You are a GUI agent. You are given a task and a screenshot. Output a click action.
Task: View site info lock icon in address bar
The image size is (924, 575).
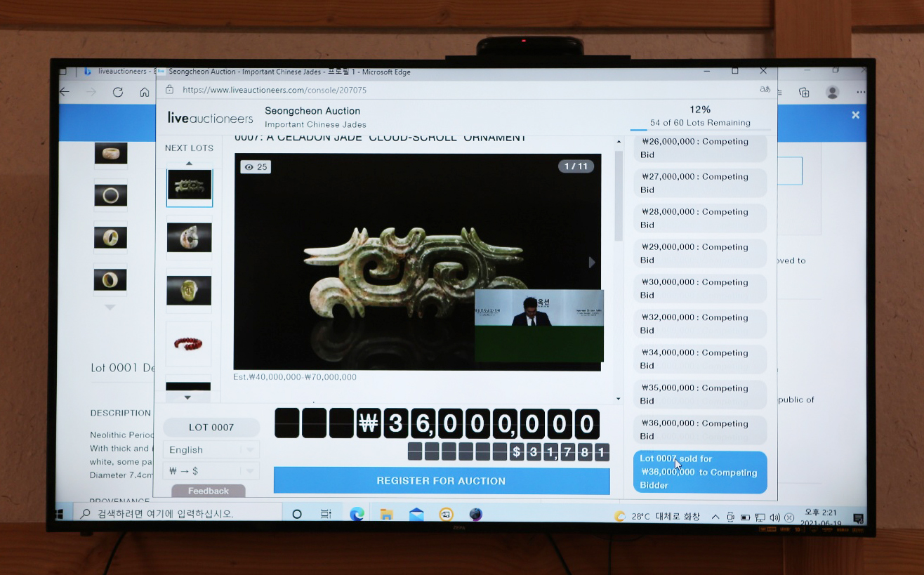coord(169,90)
